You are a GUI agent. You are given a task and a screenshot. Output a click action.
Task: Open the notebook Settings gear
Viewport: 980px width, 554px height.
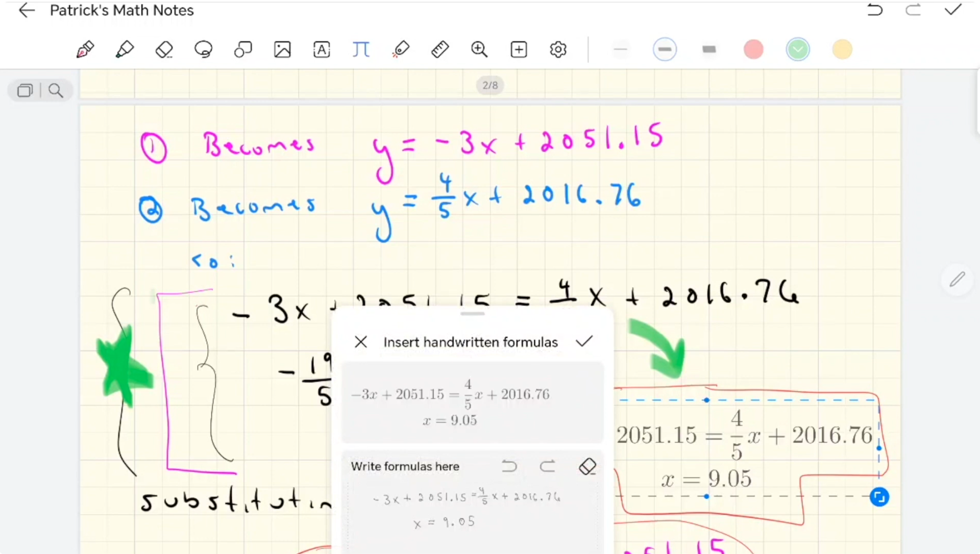pos(558,49)
